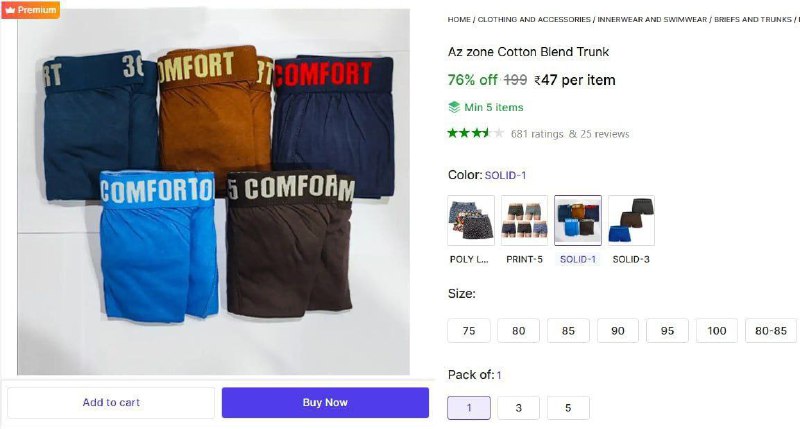The image size is (800, 429).
Task: Select pack of 5
Action: pos(568,408)
